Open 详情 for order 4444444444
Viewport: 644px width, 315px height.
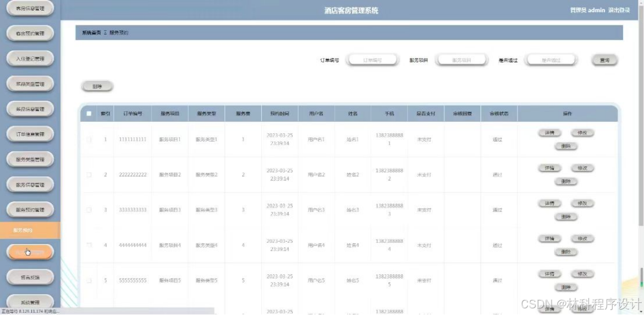click(549, 238)
